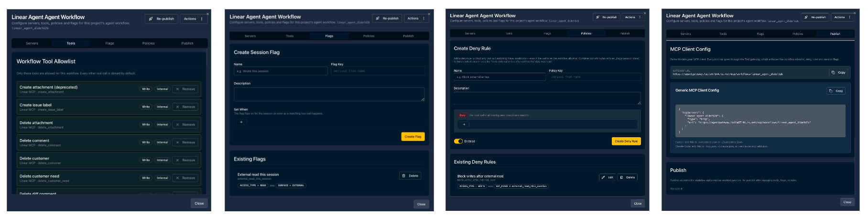Remove the Delete comment tool
Viewport: 868px width, 218px height.
coord(185,142)
